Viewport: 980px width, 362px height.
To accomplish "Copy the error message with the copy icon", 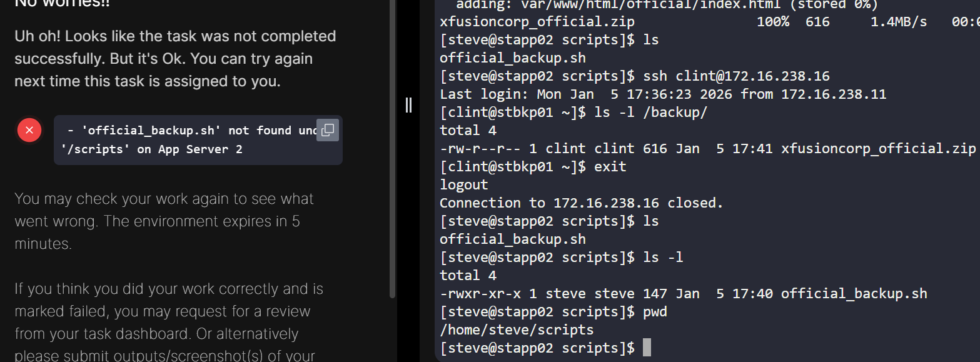I will coord(327,130).
